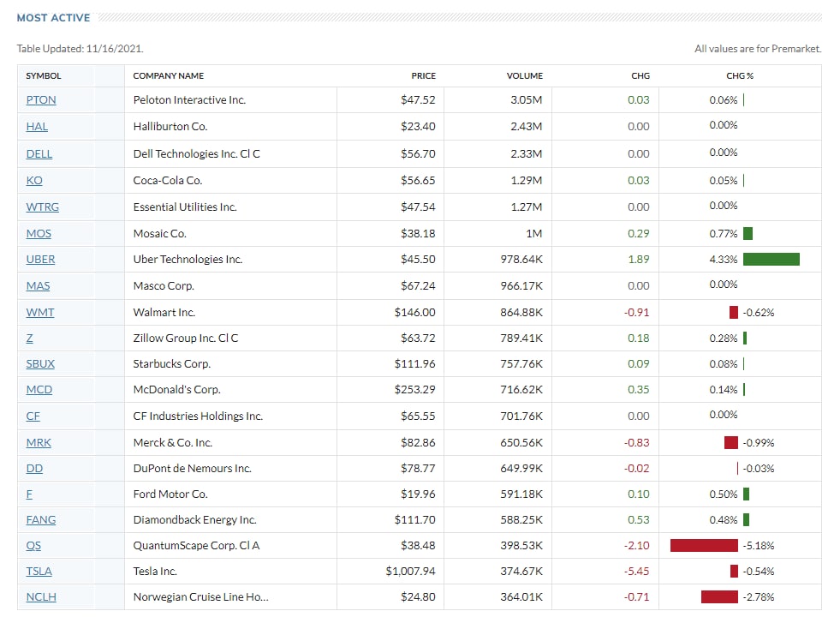Click the All values are for Premarket note
Screen dimensions: 840x623
click(758, 49)
